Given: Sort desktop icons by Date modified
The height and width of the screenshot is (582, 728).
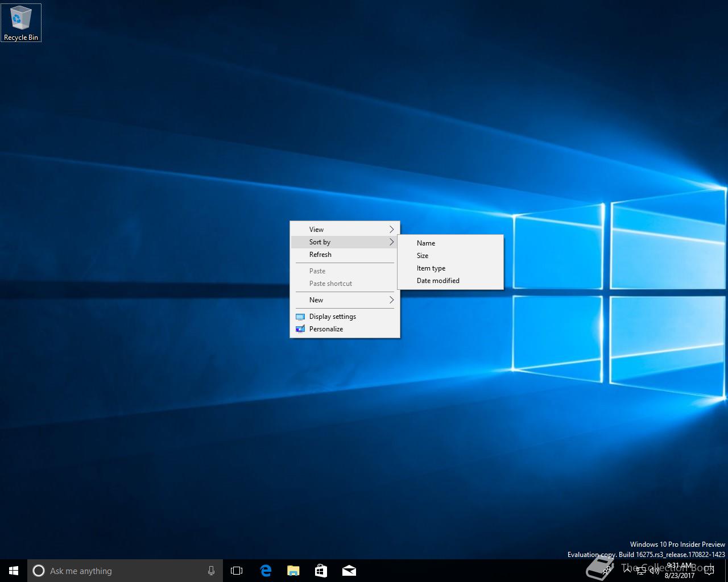Looking at the screenshot, I should 450,281.
